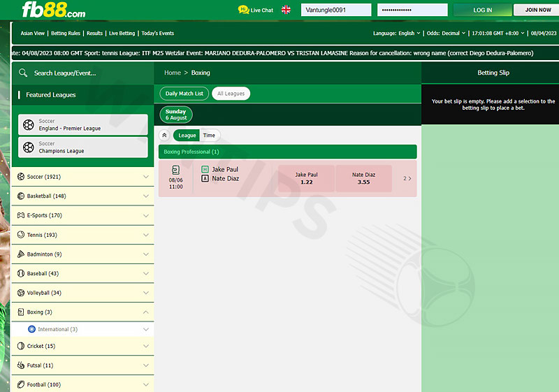Click the Soccer sport icon in sidebar
Image resolution: width=559 pixels, height=392 pixels.
21,176
